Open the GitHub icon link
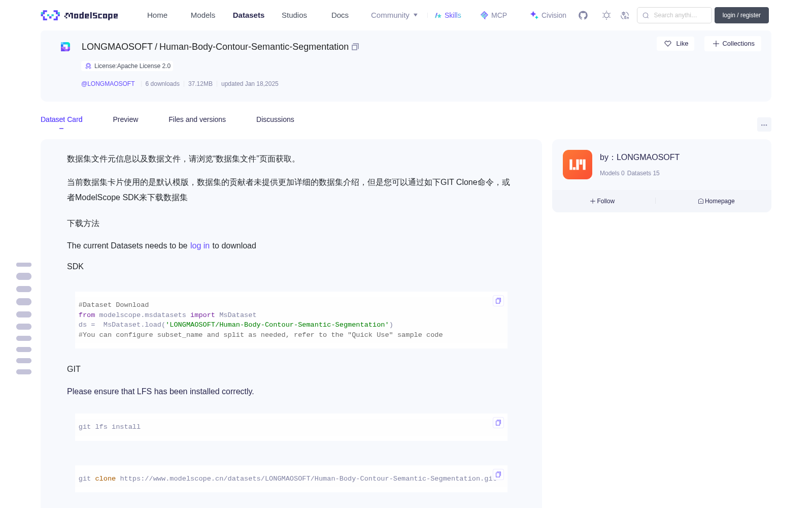Viewport: 812px width, 508px height. click(x=583, y=15)
